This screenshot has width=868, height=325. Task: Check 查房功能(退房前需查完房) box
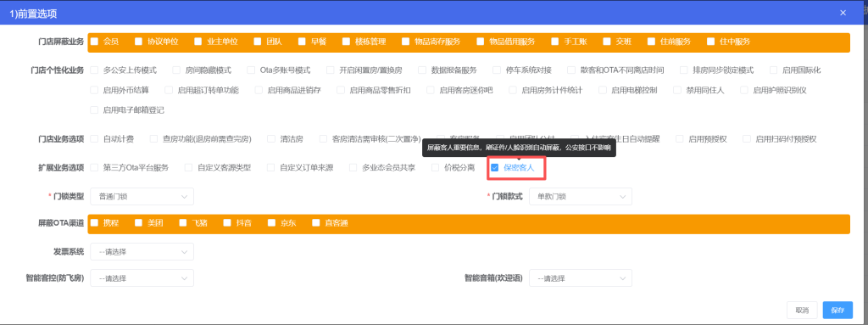click(x=153, y=138)
